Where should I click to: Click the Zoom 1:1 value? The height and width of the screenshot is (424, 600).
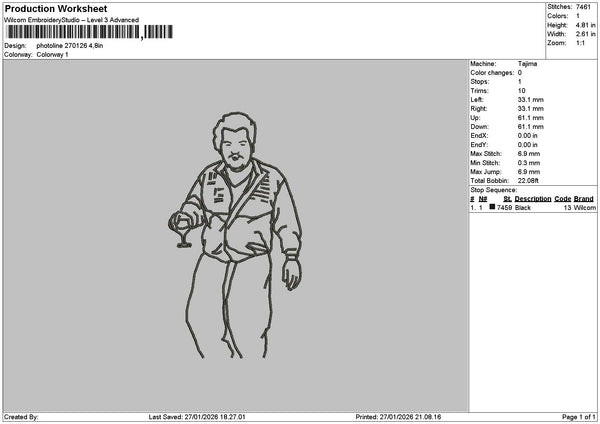pyautogui.click(x=580, y=43)
